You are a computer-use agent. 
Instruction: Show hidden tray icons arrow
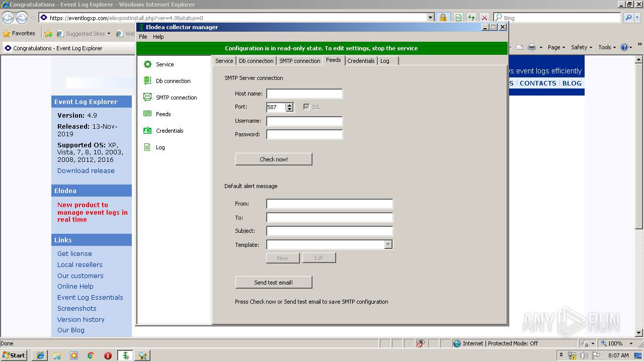[561, 355]
